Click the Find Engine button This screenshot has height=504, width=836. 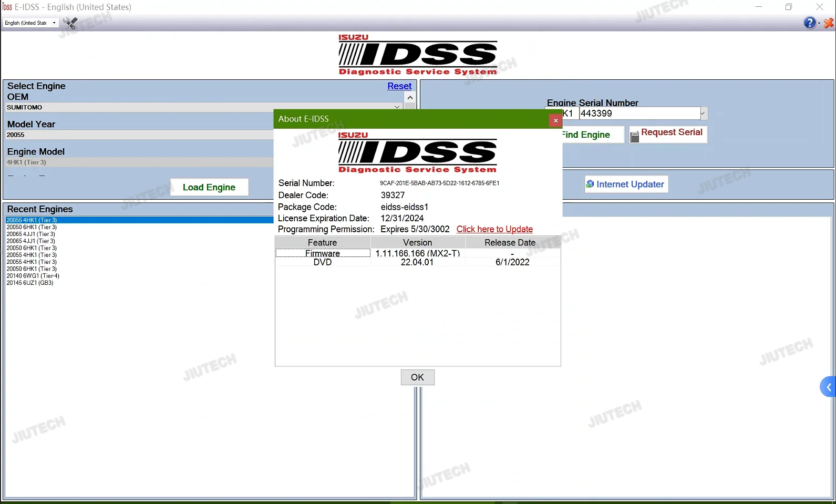592,135
